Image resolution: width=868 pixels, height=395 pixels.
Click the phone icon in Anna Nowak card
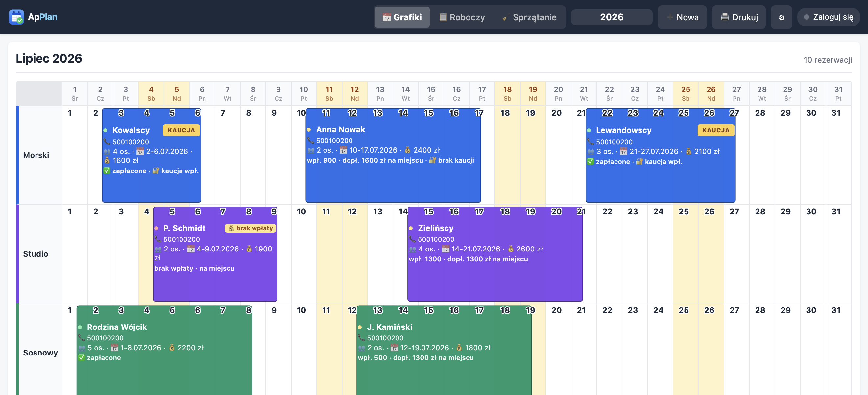click(x=310, y=140)
